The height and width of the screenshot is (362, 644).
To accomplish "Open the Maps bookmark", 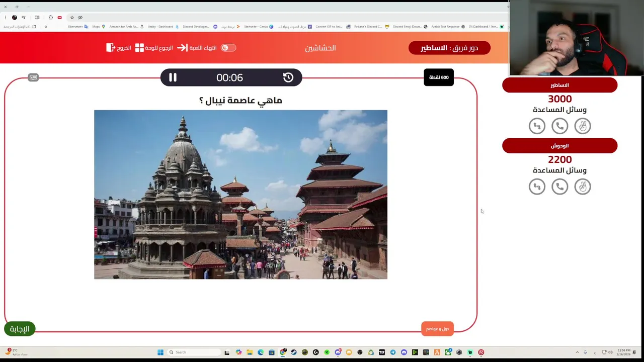I will coord(98,27).
